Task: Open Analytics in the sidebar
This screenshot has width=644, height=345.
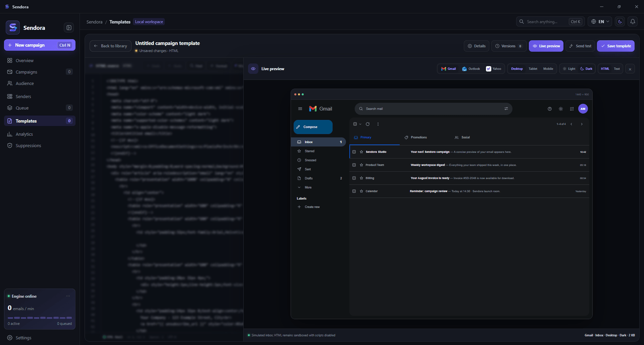Action: pyautogui.click(x=39, y=134)
